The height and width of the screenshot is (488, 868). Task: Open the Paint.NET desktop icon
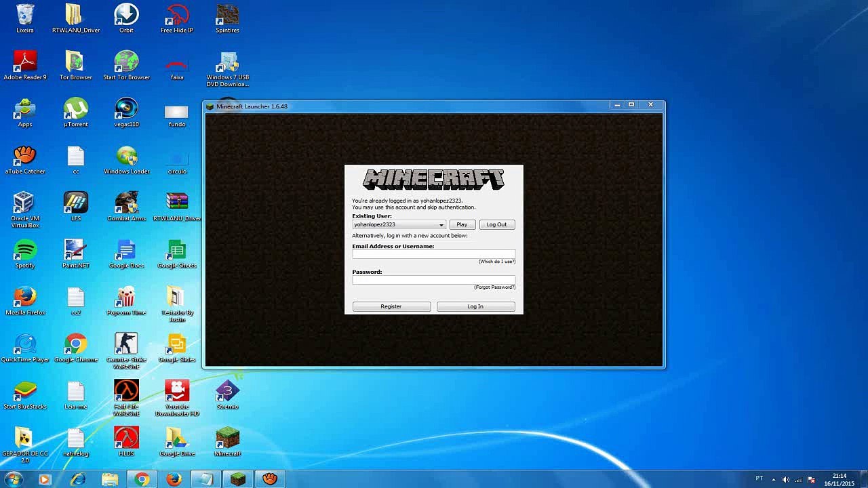tap(75, 250)
